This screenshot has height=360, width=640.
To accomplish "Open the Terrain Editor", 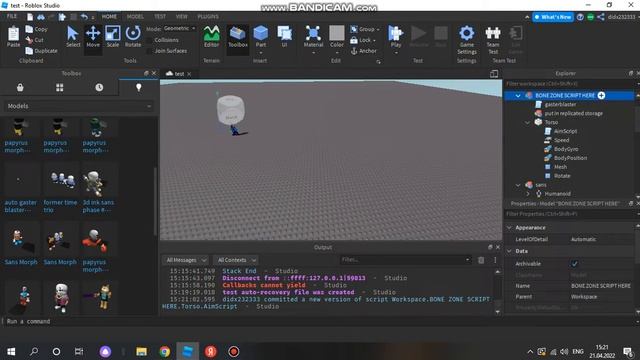I will (x=211, y=37).
